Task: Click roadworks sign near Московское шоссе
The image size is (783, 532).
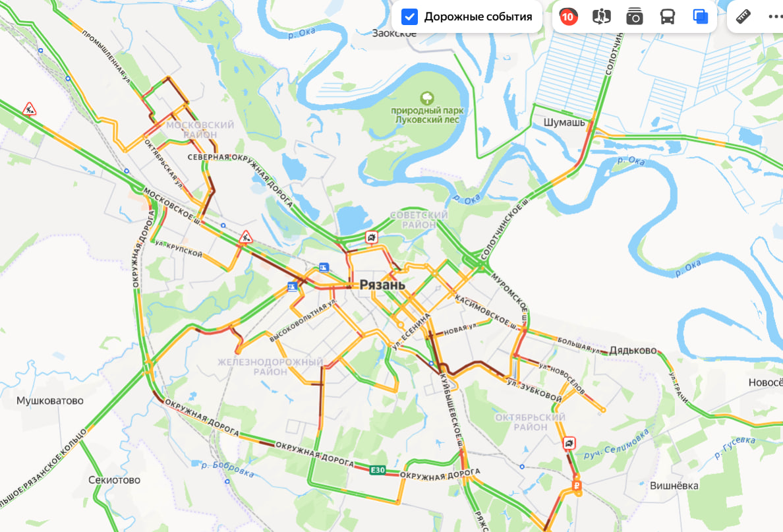Action: 245,237
